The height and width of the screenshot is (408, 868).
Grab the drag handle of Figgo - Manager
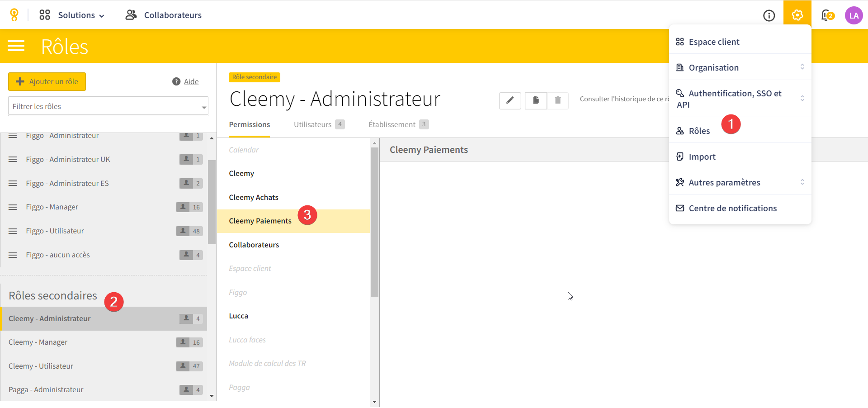pyautogui.click(x=13, y=207)
